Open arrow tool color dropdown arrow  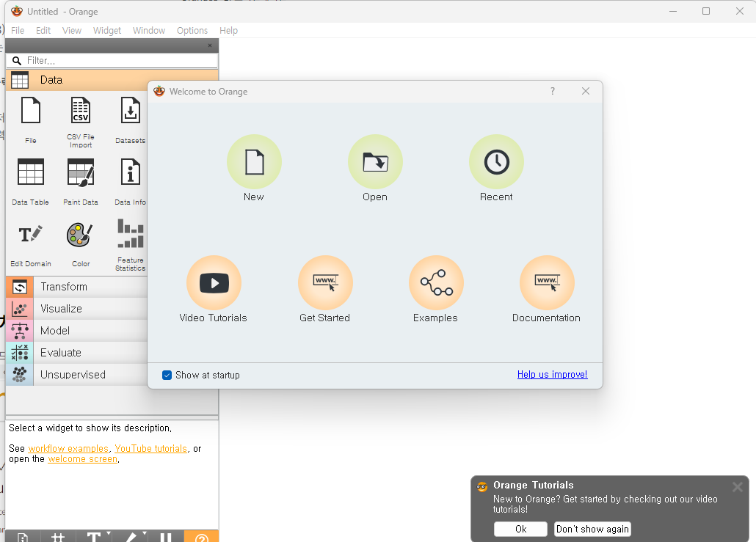click(x=145, y=533)
